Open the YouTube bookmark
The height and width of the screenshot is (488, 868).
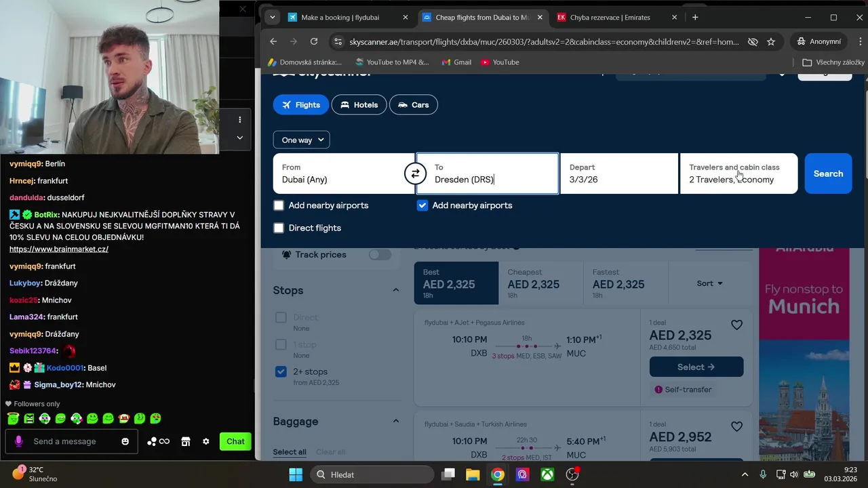pyautogui.click(x=500, y=62)
